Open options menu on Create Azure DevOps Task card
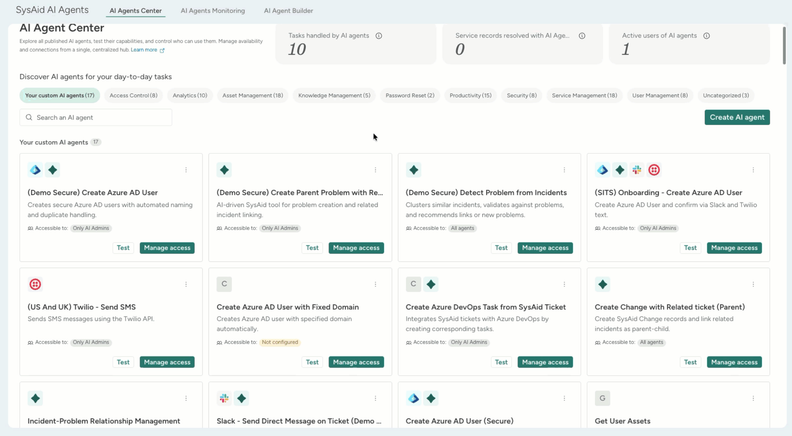 click(x=564, y=284)
